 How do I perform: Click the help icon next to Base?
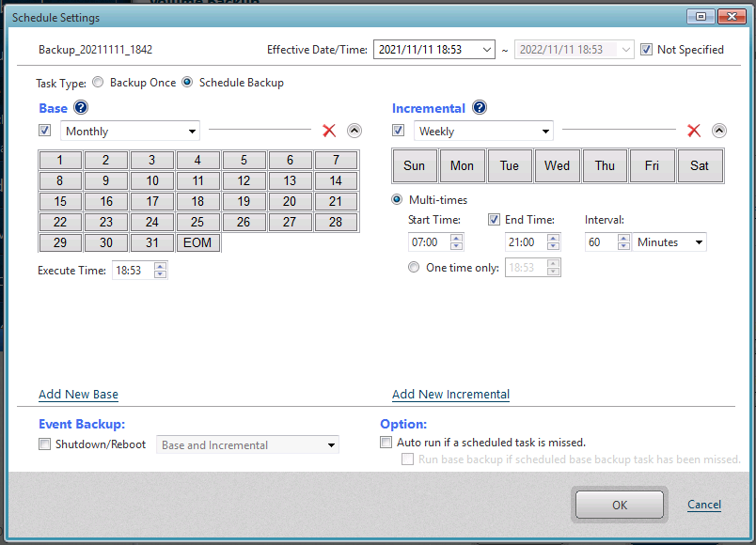pyautogui.click(x=81, y=109)
